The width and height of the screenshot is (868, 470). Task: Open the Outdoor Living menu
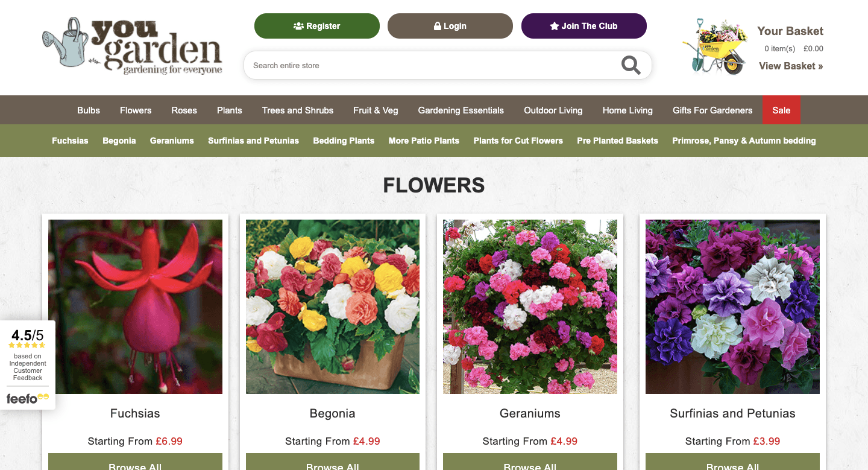[553, 110]
